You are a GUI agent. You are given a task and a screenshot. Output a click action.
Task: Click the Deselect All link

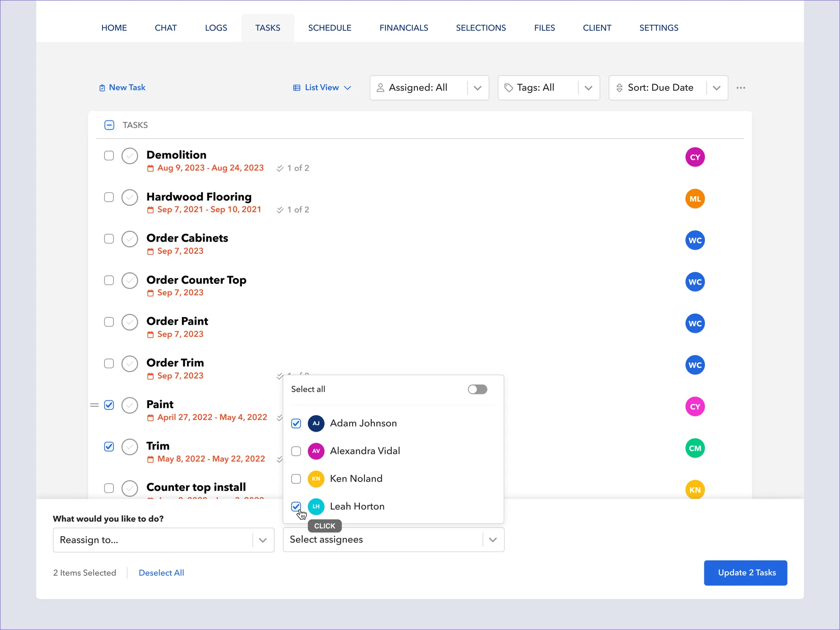[161, 573]
